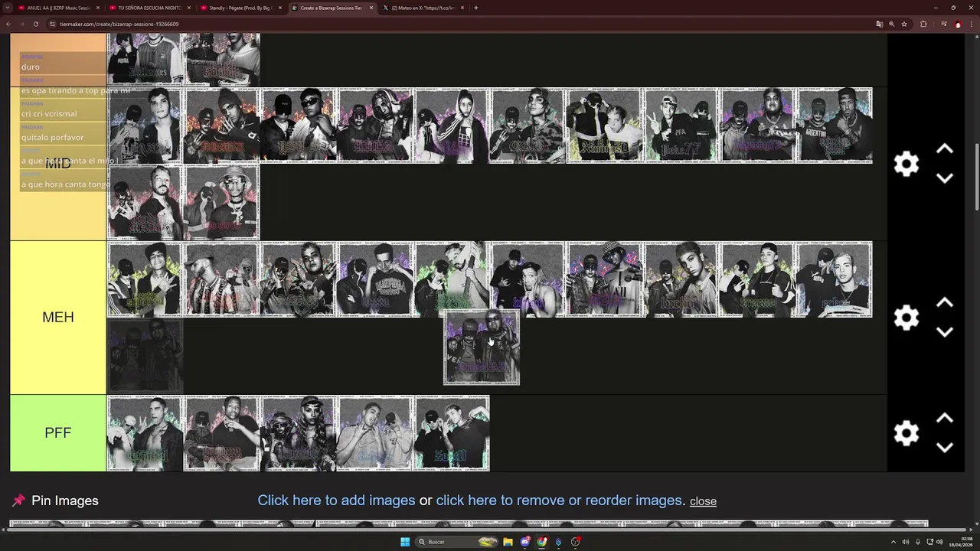Click the taskbar clock showing 02:08

tap(962, 542)
